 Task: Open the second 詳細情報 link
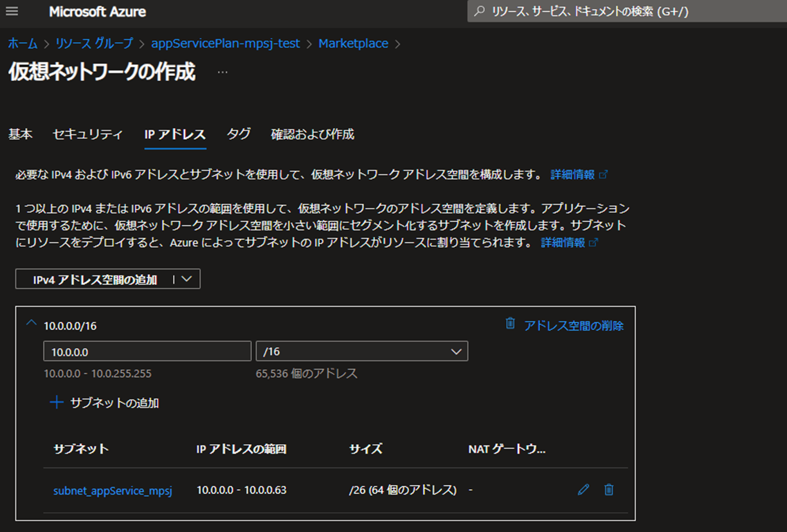[563, 243]
